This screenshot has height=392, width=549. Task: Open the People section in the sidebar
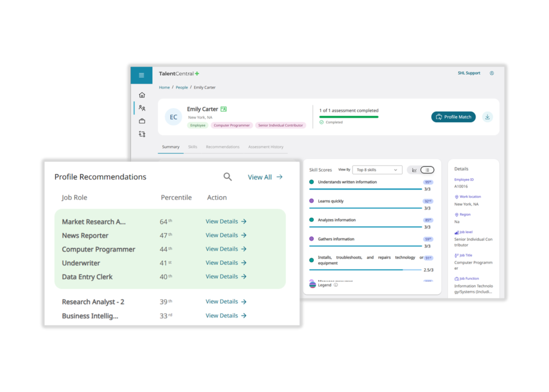click(x=142, y=108)
